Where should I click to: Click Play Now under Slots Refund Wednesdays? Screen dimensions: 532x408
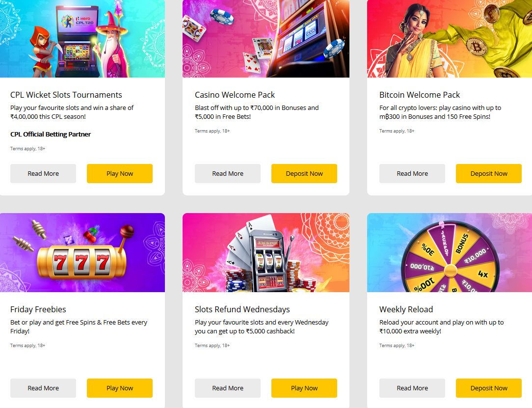(x=304, y=388)
